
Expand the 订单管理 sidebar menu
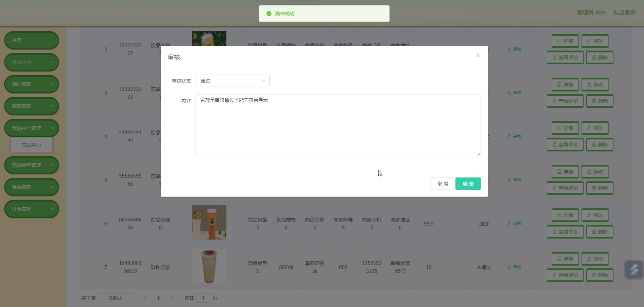tap(31, 209)
